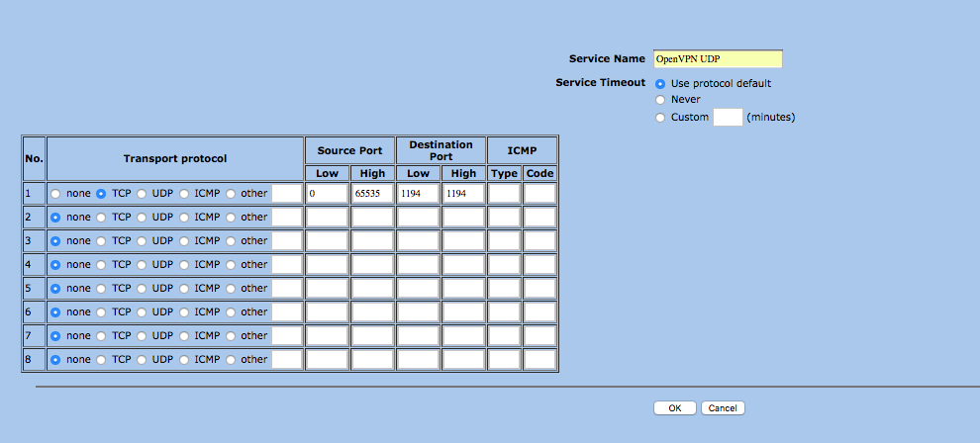980x443 pixels.
Task: Click row 1 Destination Port High field
Action: tap(463, 194)
